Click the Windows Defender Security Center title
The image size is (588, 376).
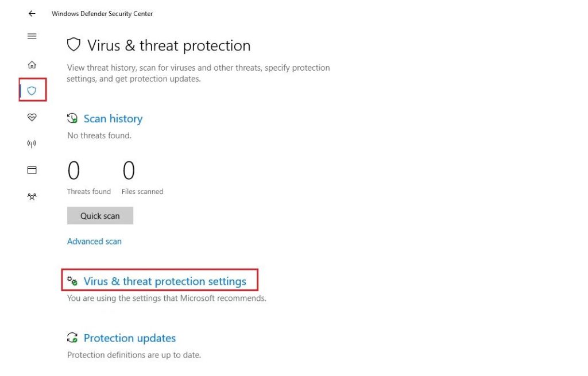(x=102, y=14)
